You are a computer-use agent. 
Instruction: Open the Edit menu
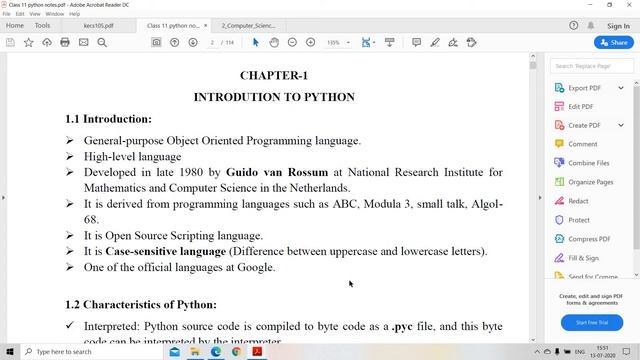[20, 14]
